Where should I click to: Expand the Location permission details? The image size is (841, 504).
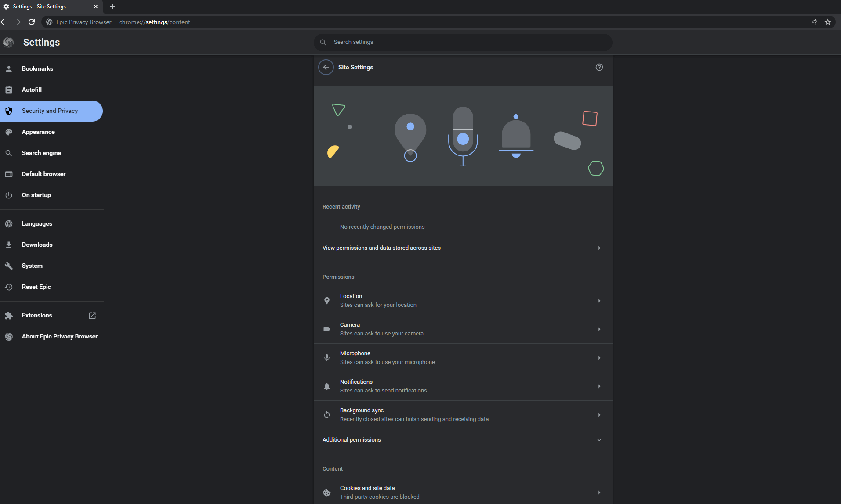pos(599,300)
